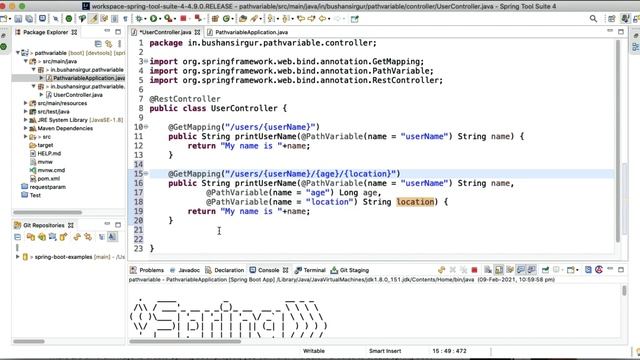Image resolution: width=640 pixels, height=360 pixels.
Task: Fold the method at line 15
Action: (x=146, y=174)
